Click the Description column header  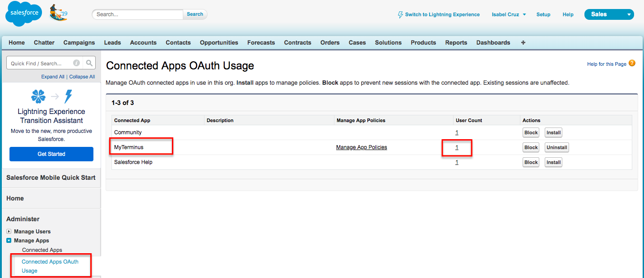point(220,120)
